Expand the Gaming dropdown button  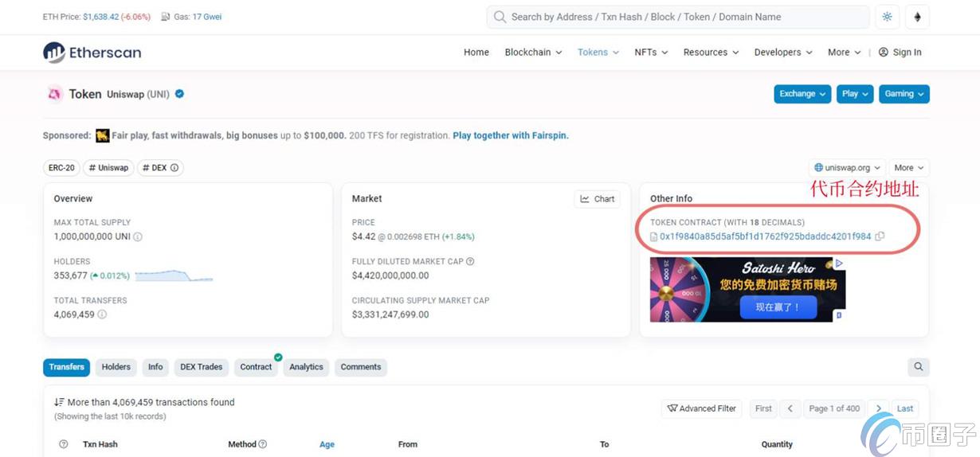(x=904, y=94)
